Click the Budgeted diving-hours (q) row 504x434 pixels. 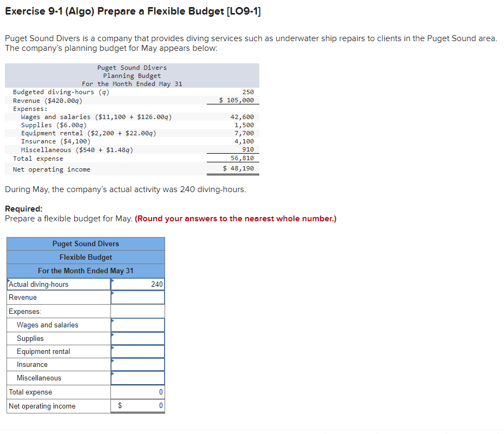click(x=132, y=92)
